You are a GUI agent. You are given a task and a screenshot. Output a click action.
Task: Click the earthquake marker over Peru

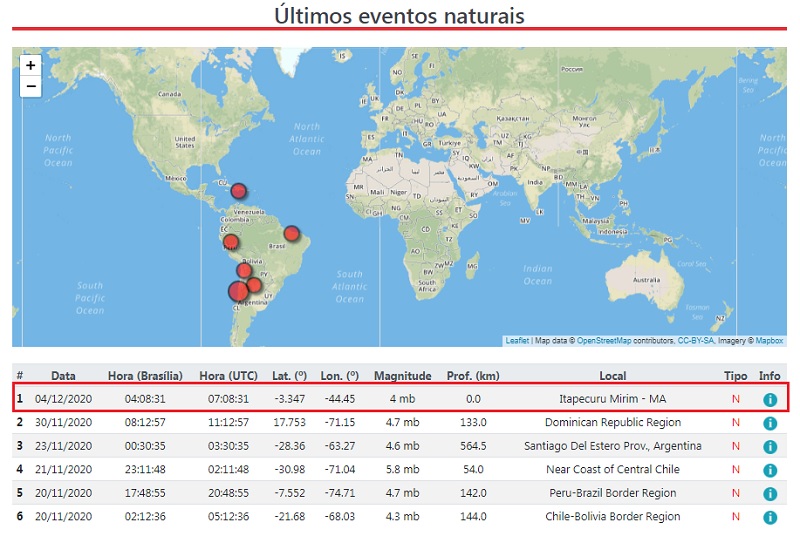231,242
